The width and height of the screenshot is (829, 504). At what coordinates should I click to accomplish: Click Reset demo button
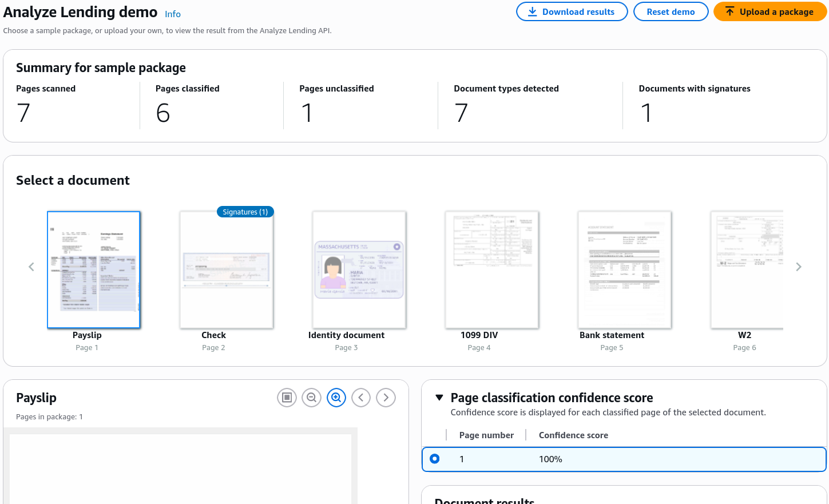[x=671, y=11]
